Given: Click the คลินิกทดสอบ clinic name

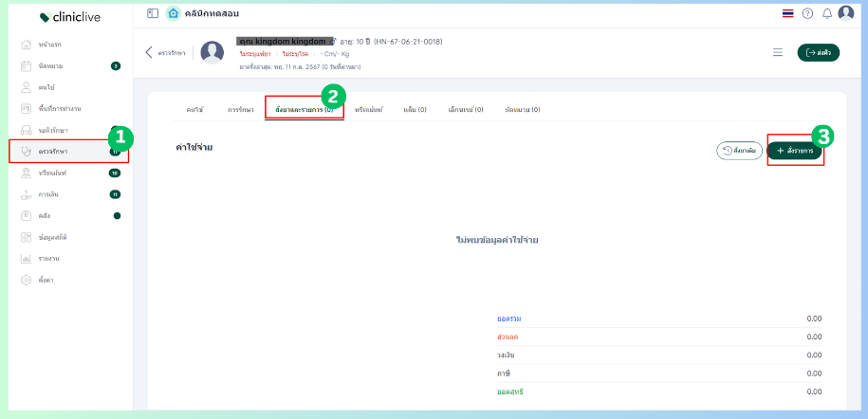Looking at the screenshot, I should [212, 13].
